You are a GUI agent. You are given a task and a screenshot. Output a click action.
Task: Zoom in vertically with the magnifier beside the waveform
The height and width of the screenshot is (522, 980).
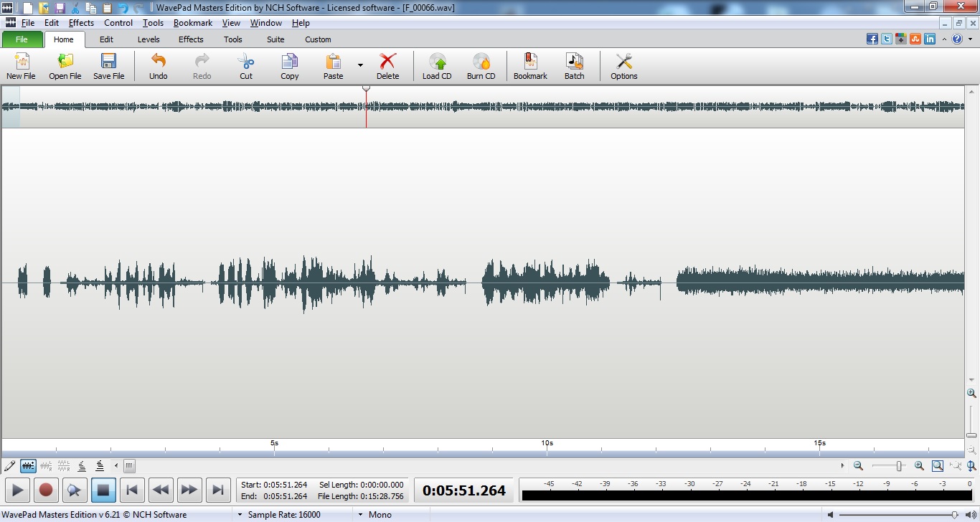point(971,393)
